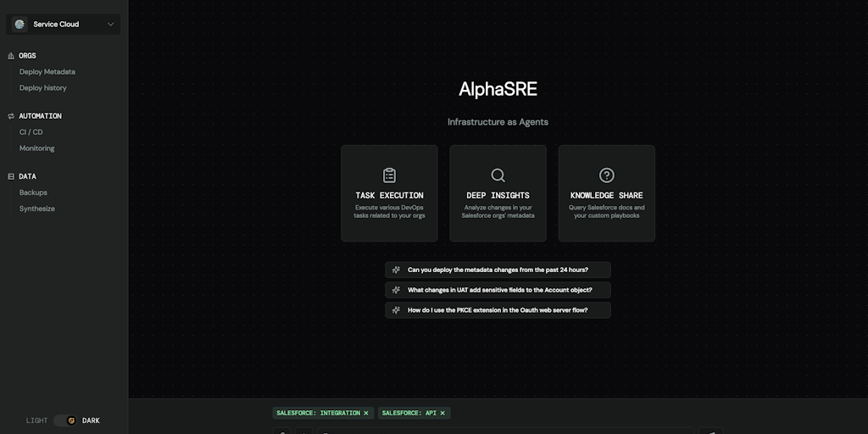Viewport: 868px width, 434px height.
Task: Open the KNOWLEDGE SHARE card
Action: 607,193
